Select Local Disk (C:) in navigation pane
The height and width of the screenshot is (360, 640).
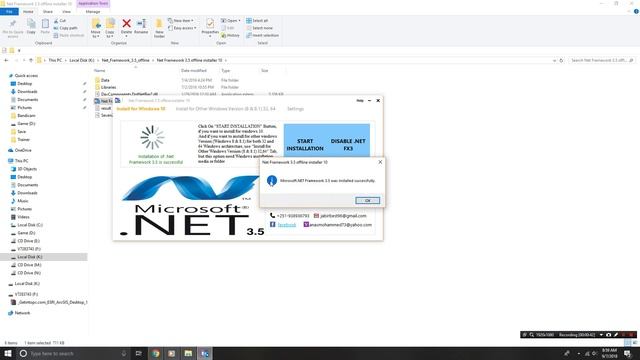pyautogui.click(x=29, y=225)
